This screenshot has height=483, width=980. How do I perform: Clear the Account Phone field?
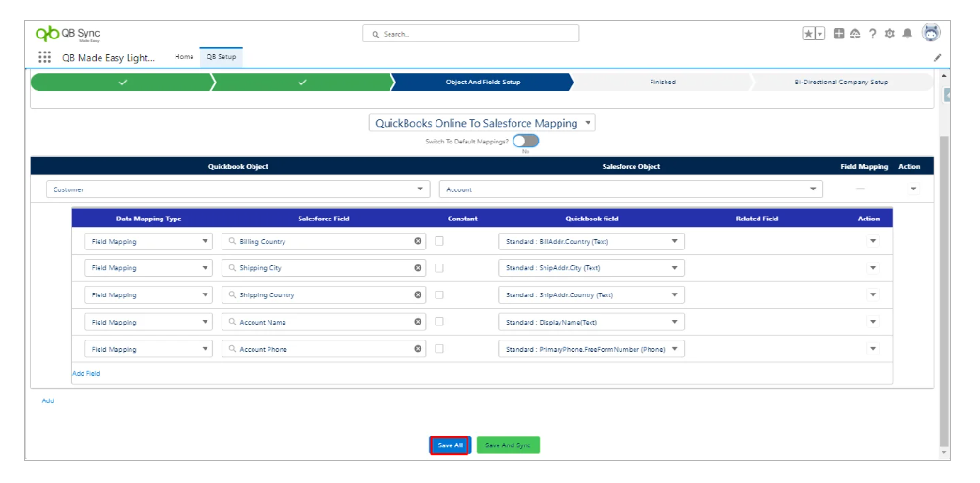pos(419,349)
